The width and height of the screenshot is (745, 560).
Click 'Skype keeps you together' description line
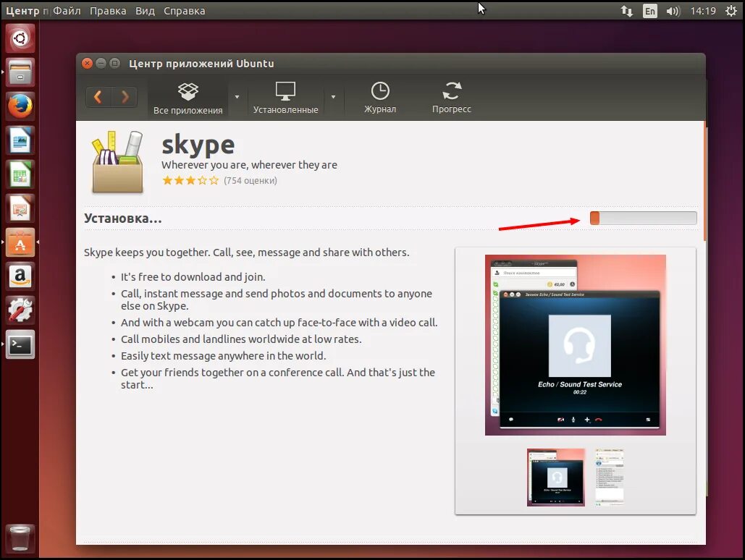pos(247,253)
